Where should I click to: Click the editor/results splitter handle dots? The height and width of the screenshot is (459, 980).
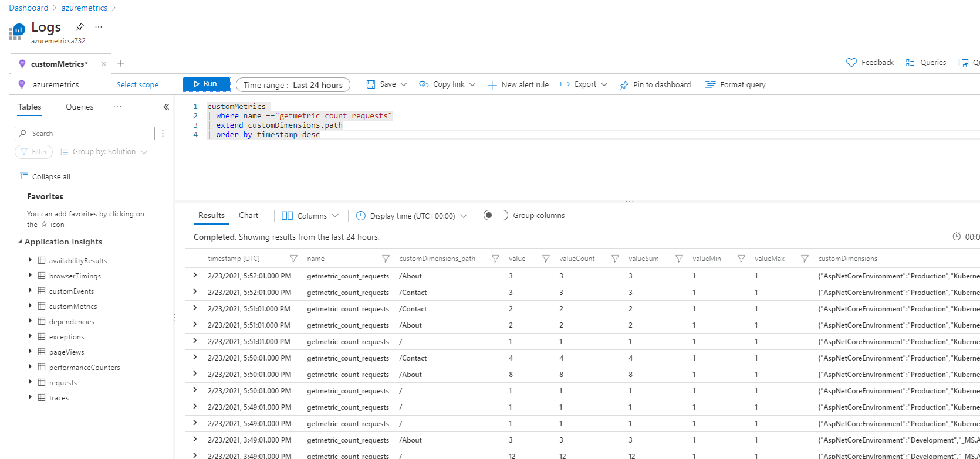630,201
